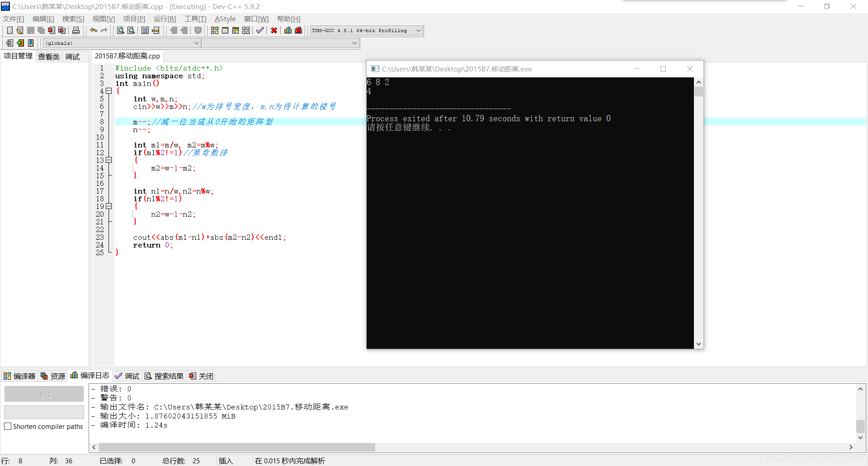Click the Run toolbar icon
Screen dimensions: 868x466
click(225, 30)
